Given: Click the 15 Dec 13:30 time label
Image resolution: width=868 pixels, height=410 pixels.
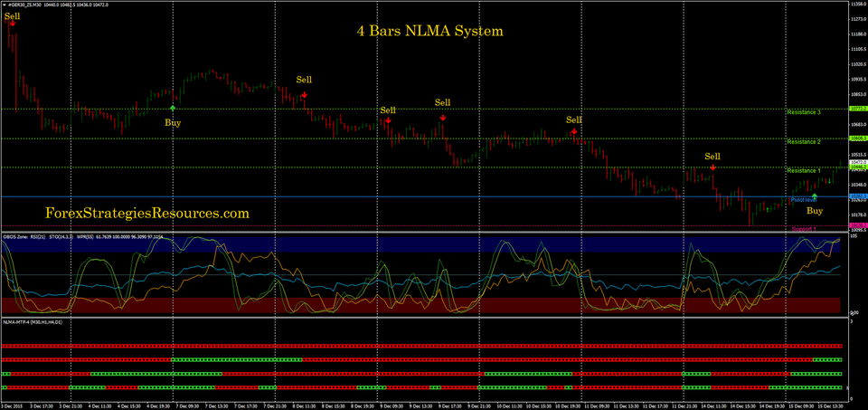Looking at the screenshot, I should (830, 406).
